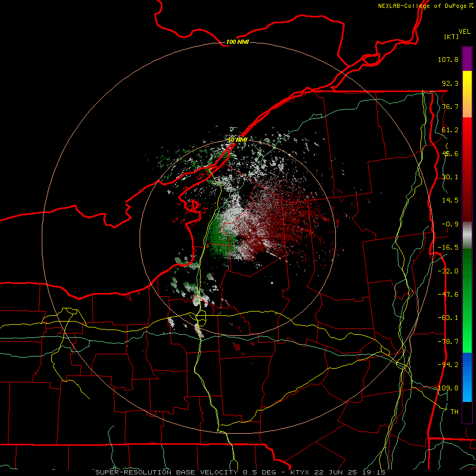Select the 92.3 value on velocity scale
Screen dimensions: 476x476
(450, 83)
